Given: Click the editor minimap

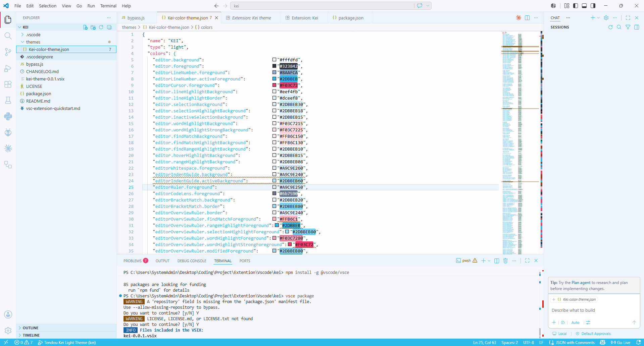Looking at the screenshot, I should [x=520, y=142].
